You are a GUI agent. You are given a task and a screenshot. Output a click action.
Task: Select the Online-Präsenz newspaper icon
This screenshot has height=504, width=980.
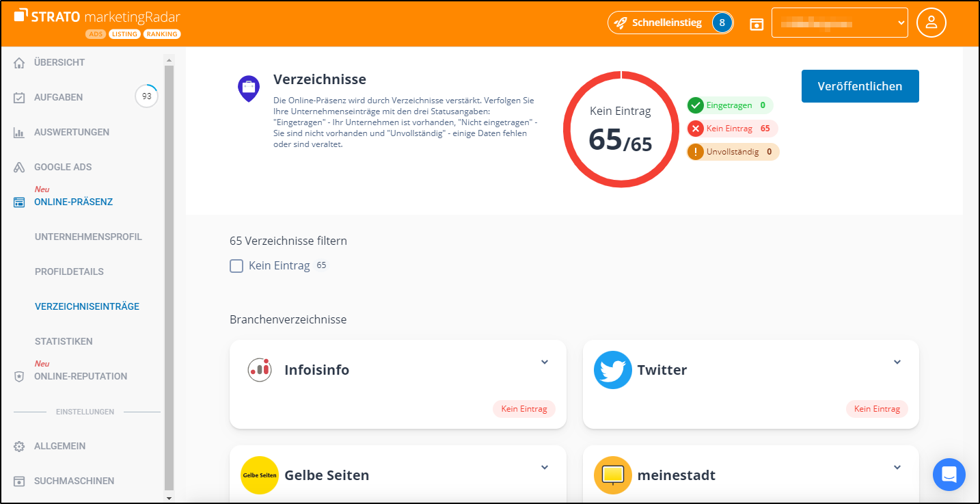[x=18, y=202]
